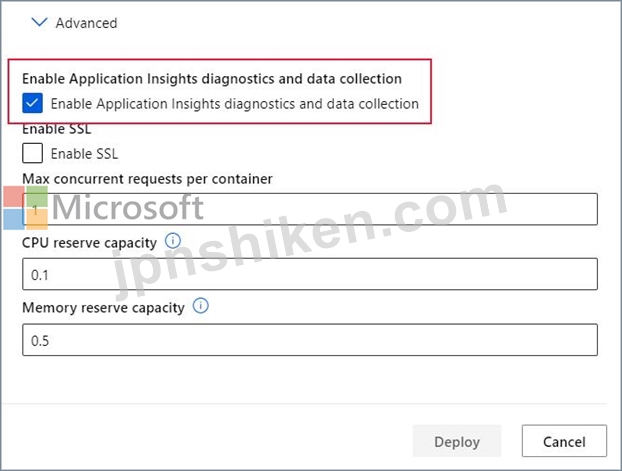The height and width of the screenshot is (471, 622).
Task: Click the Max concurrent requests per container label
Action: (147, 179)
